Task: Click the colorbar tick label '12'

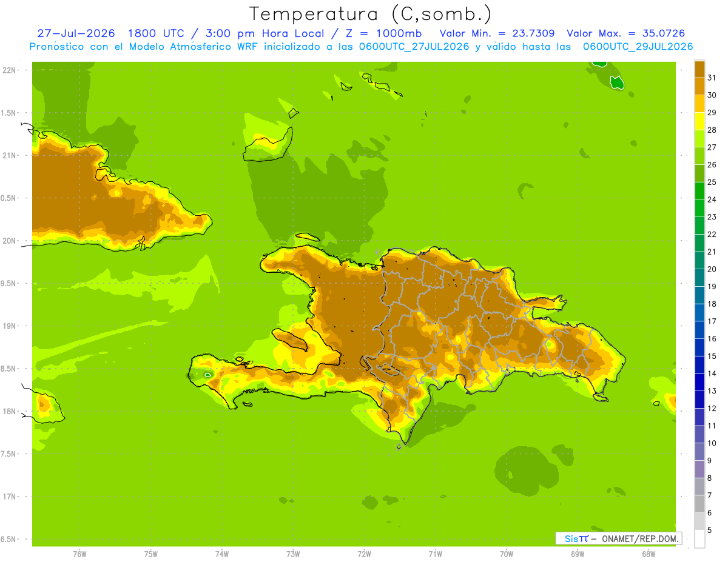Action: point(712,409)
